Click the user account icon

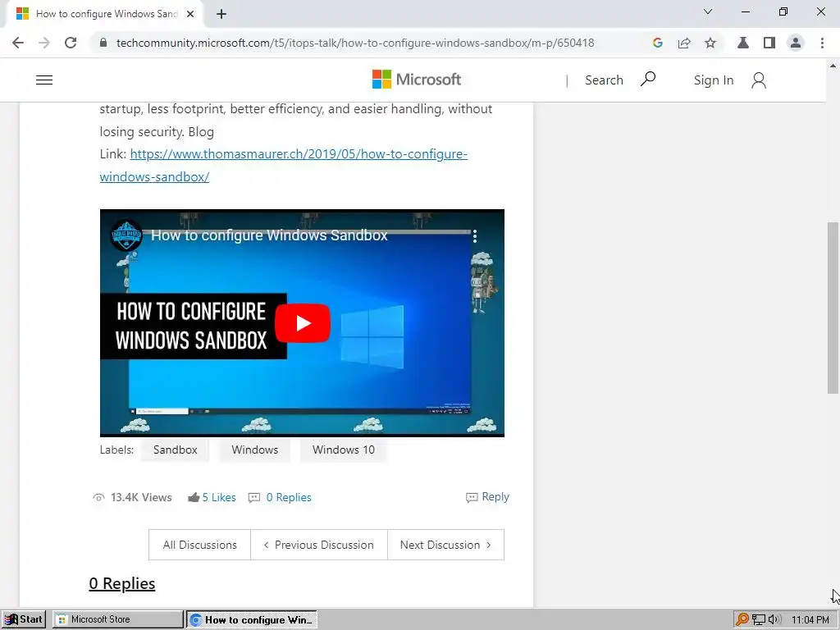[759, 80]
